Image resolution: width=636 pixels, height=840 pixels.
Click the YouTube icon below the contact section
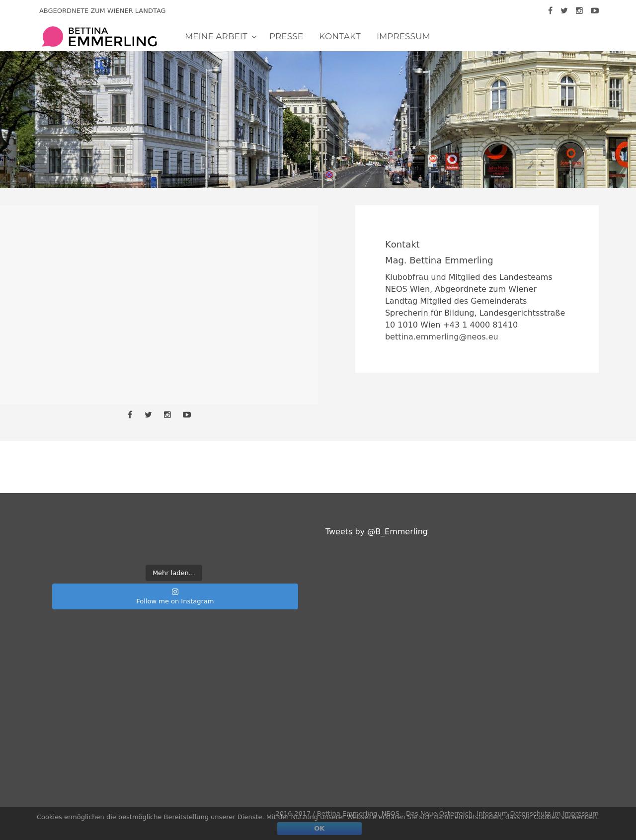(187, 415)
